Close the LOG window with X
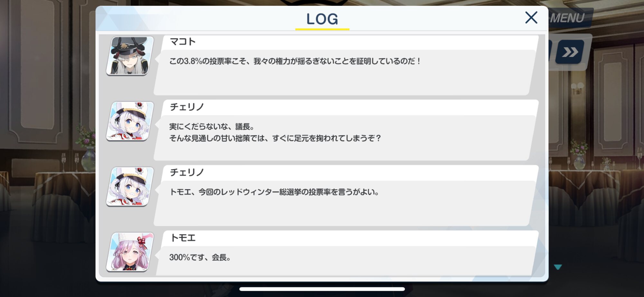The height and width of the screenshot is (297, 644). pos(531,18)
